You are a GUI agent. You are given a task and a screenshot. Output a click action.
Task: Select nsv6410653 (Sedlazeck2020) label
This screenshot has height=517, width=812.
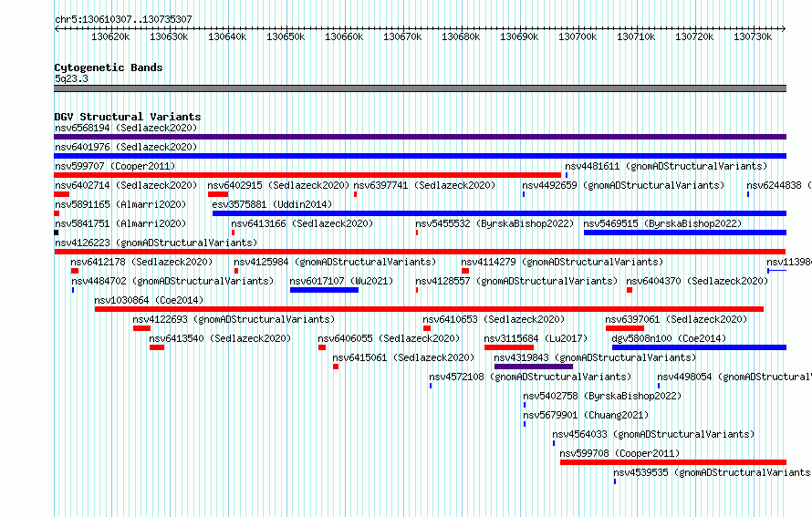[494, 319]
